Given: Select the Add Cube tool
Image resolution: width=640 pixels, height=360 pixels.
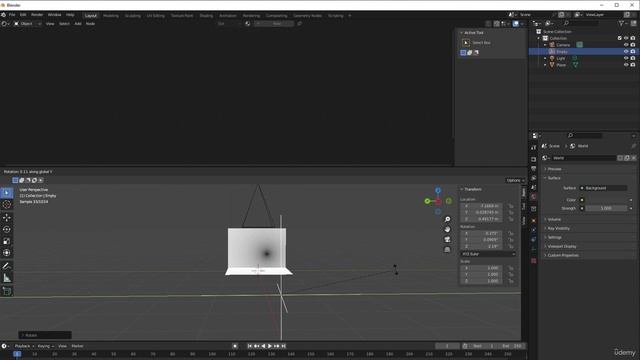Looking at the screenshot, I should click(x=7, y=291).
